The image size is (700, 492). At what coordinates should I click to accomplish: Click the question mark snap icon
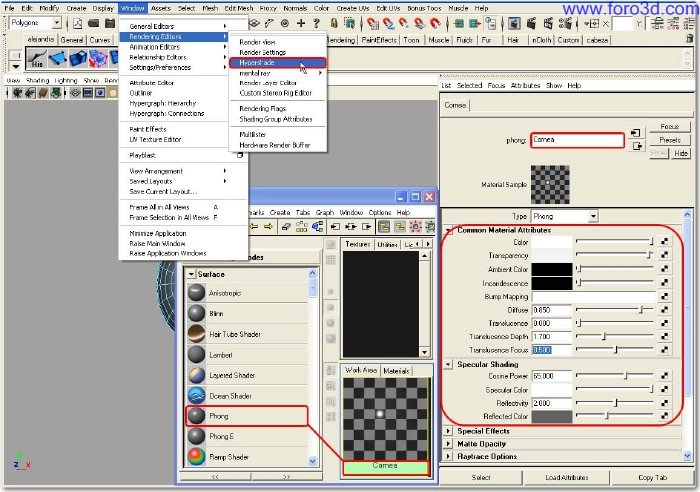click(x=317, y=23)
